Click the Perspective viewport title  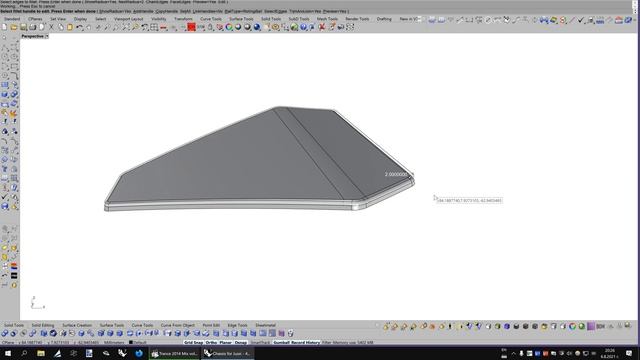click(32, 36)
